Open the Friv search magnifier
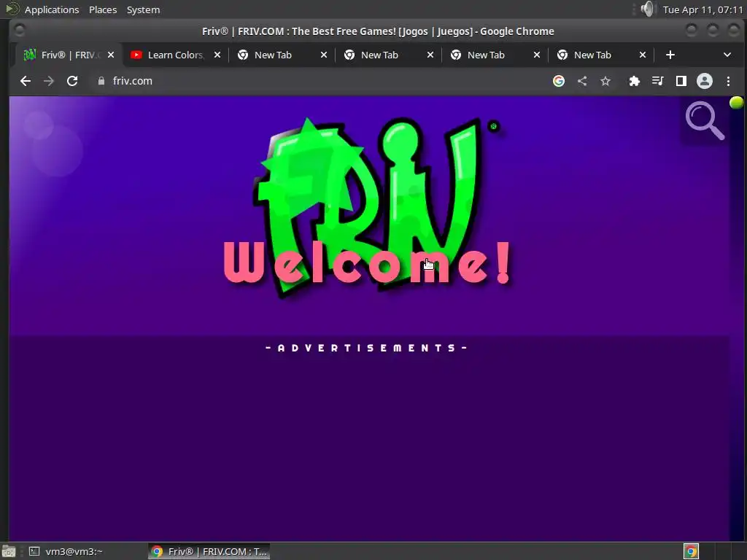Viewport: 747px width, 560px height. (705, 120)
